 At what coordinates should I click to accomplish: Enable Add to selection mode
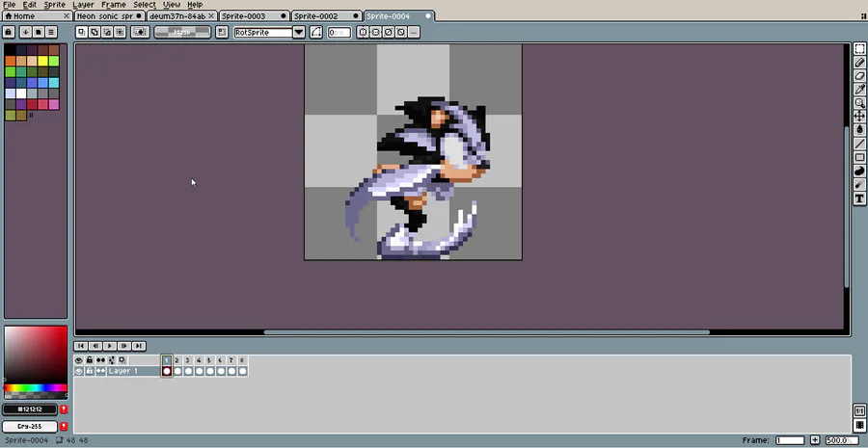coord(95,32)
